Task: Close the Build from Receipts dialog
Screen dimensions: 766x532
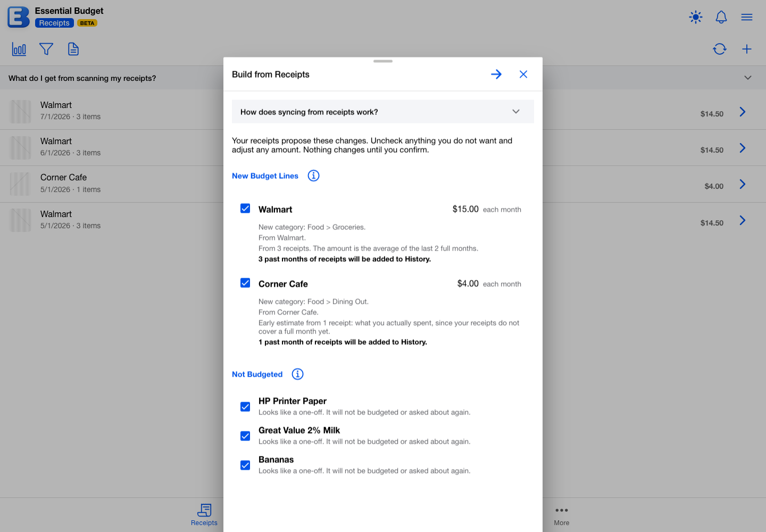Action: (x=523, y=74)
